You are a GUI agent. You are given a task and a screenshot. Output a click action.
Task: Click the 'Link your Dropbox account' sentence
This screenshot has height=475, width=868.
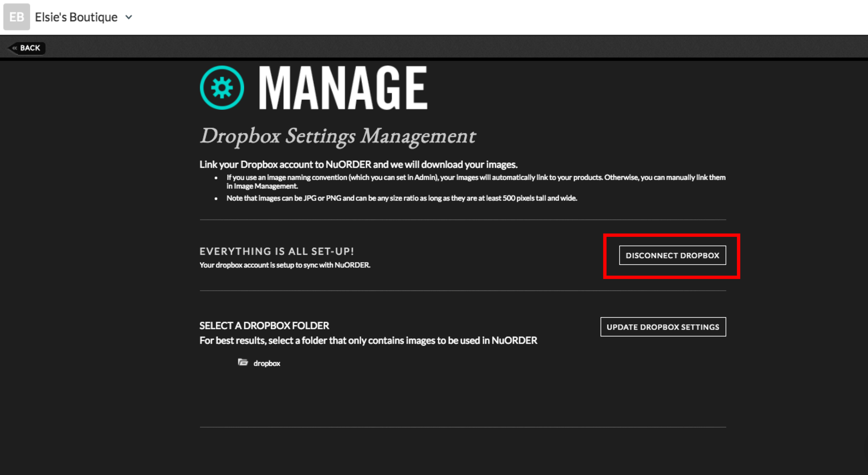[x=358, y=165]
